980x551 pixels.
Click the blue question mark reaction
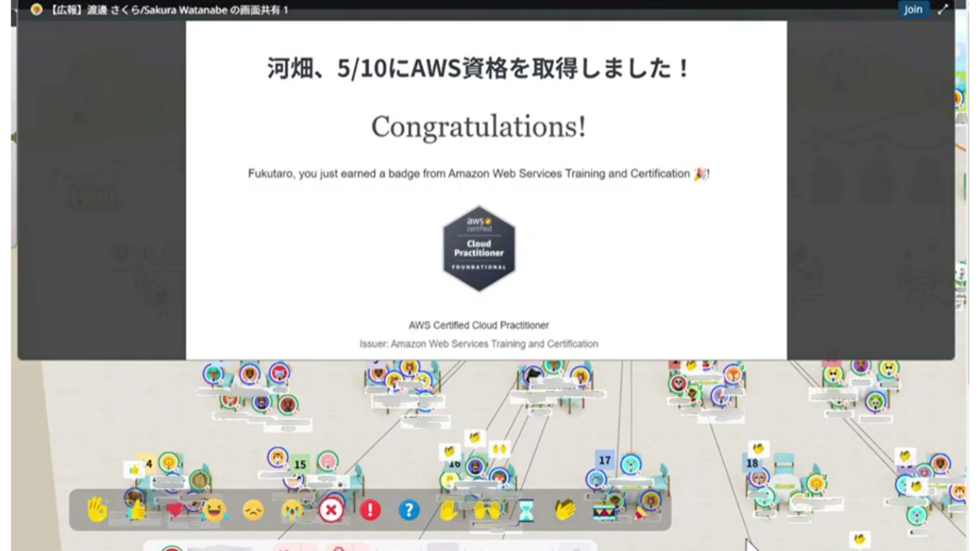click(x=409, y=510)
